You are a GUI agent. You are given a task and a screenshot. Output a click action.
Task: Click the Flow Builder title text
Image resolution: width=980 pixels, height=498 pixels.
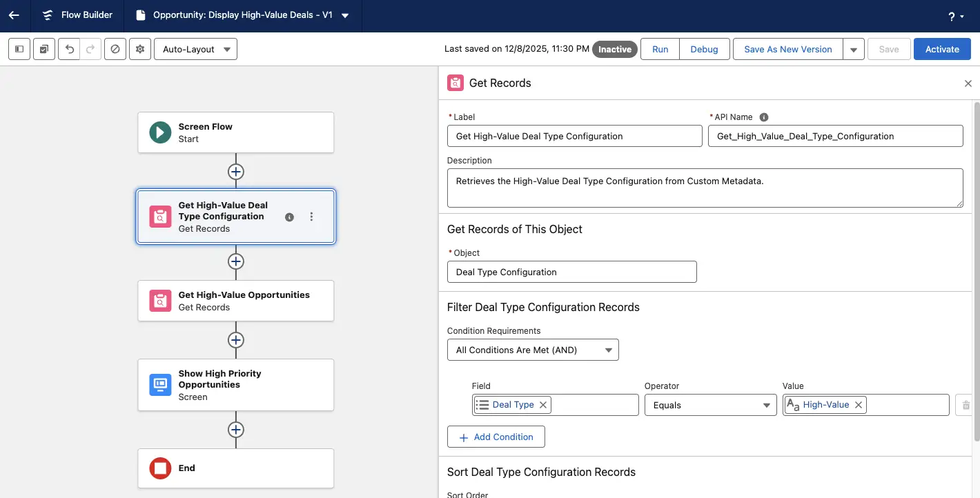coord(87,15)
